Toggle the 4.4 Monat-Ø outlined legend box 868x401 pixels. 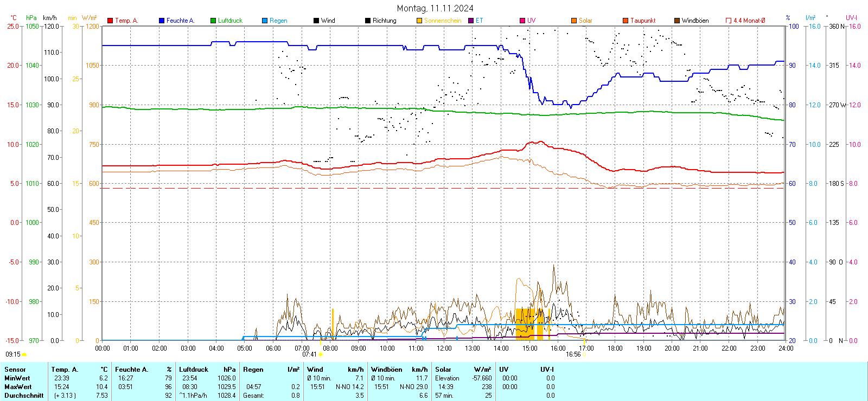pos(729,21)
